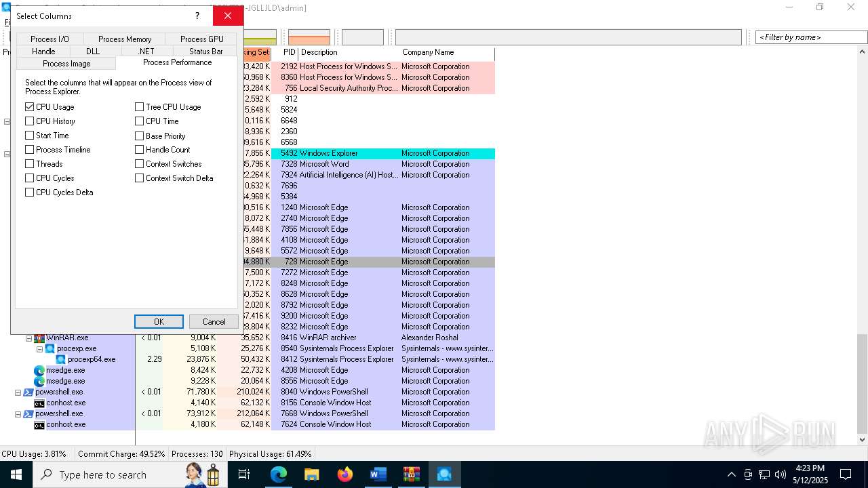
Task: Enable the Tree CPU Usage column
Action: pyautogui.click(x=139, y=107)
